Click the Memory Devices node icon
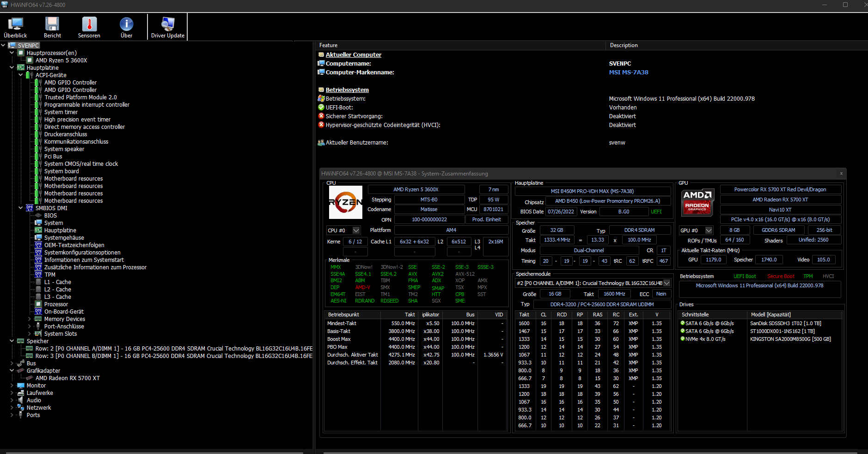This screenshot has width=868, height=454. pyautogui.click(x=38, y=319)
